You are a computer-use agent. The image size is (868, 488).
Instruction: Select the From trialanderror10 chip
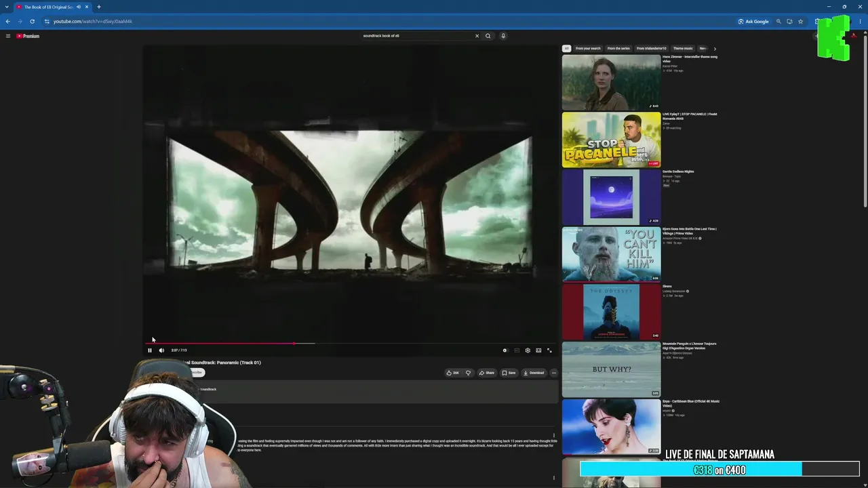click(652, 48)
